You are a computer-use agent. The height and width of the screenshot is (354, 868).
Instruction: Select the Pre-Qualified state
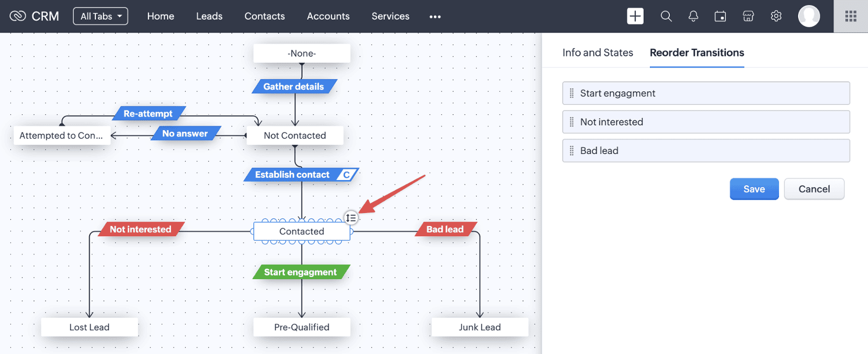[x=302, y=327]
